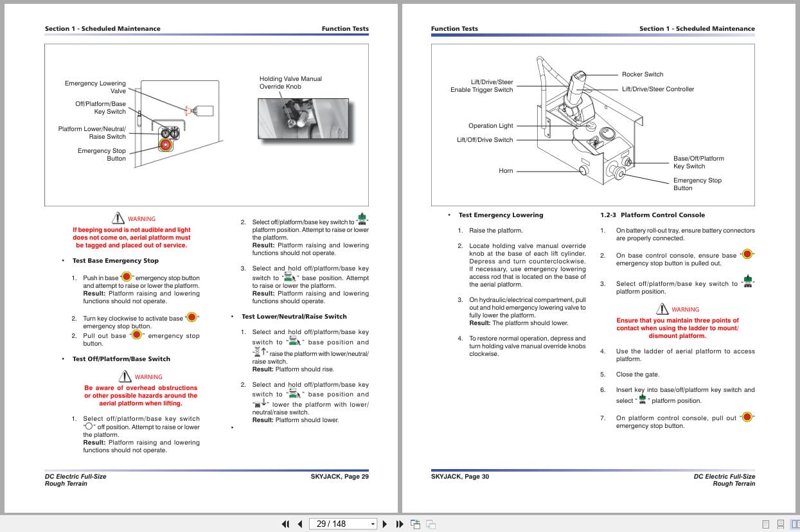The image size is (800, 532).
Task: Click the yellow emergency stop symbol in step 2
Action: click(x=747, y=254)
